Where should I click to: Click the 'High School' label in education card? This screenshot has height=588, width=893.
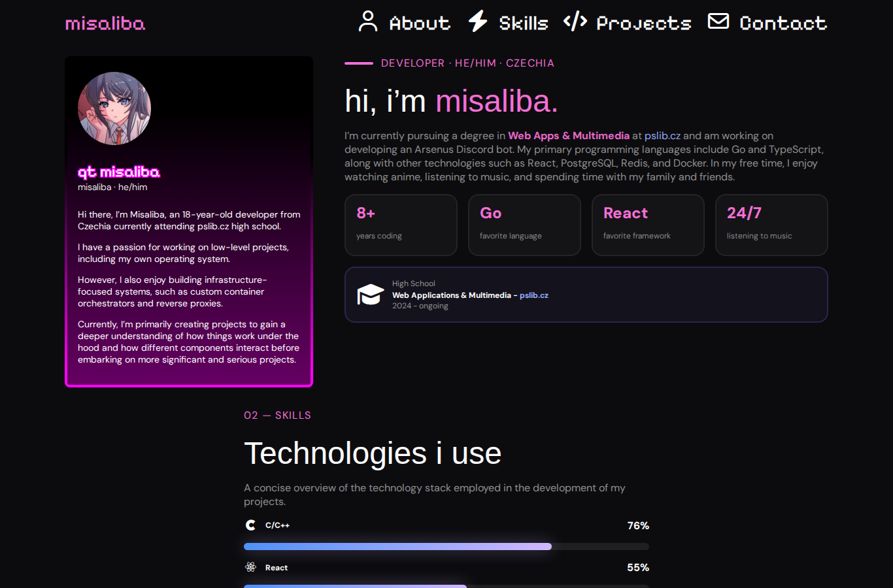(x=413, y=284)
